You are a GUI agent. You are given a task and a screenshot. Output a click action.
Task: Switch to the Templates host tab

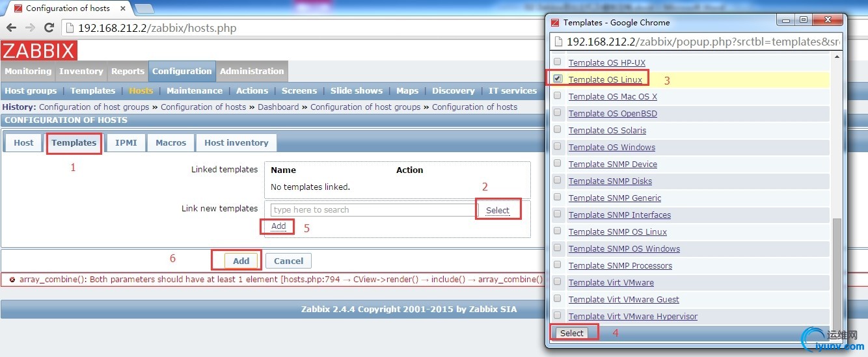pyautogui.click(x=74, y=143)
